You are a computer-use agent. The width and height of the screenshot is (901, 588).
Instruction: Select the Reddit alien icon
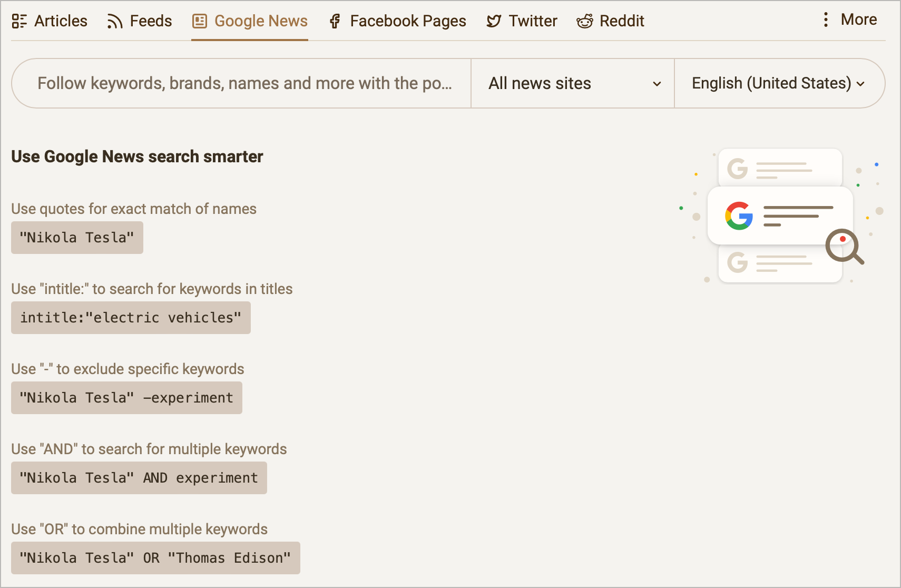coord(584,21)
